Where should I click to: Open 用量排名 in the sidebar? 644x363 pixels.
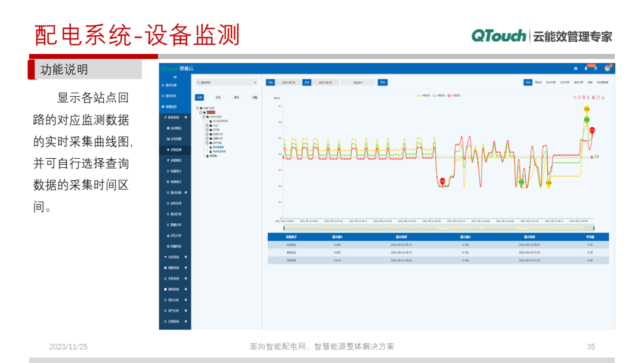click(x=175, y=246)
